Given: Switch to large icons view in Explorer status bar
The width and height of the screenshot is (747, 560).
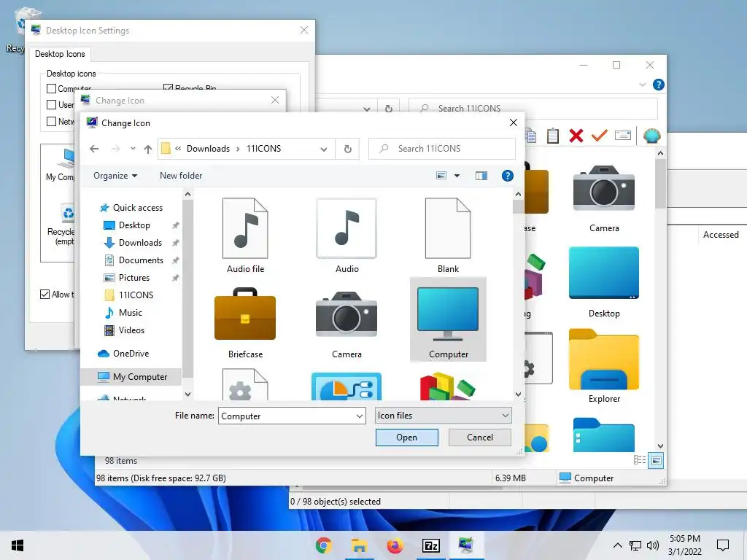Looking at the screenshot, I should pos(656,460).
